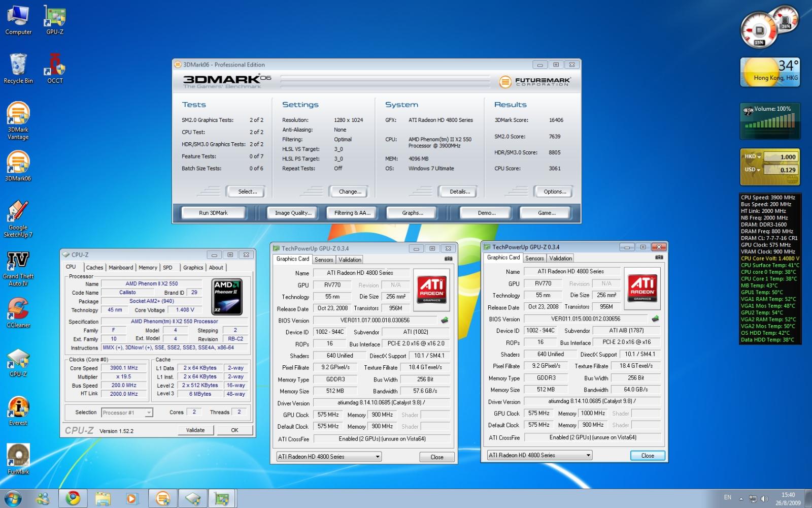Click Run 3DMark button
Viewport: 812px width, 508px height.
[213, 213]
